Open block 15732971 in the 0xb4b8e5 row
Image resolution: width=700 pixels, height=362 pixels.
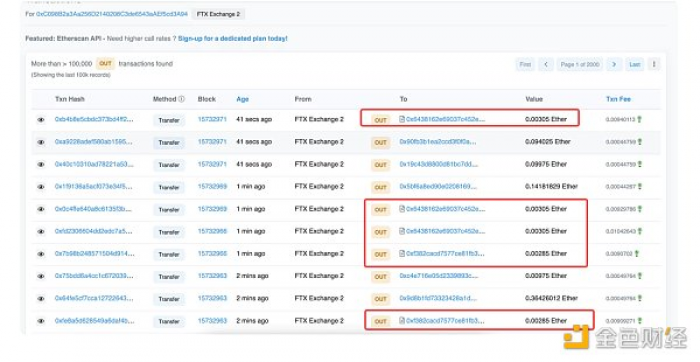(212, 119)
